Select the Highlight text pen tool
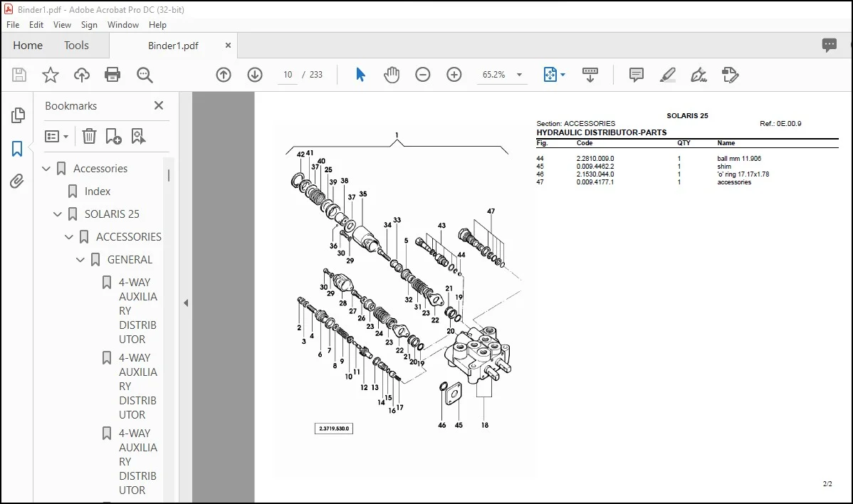Viewport: 853px width, 504px height. pyautogui.click(x=667, y=75)
